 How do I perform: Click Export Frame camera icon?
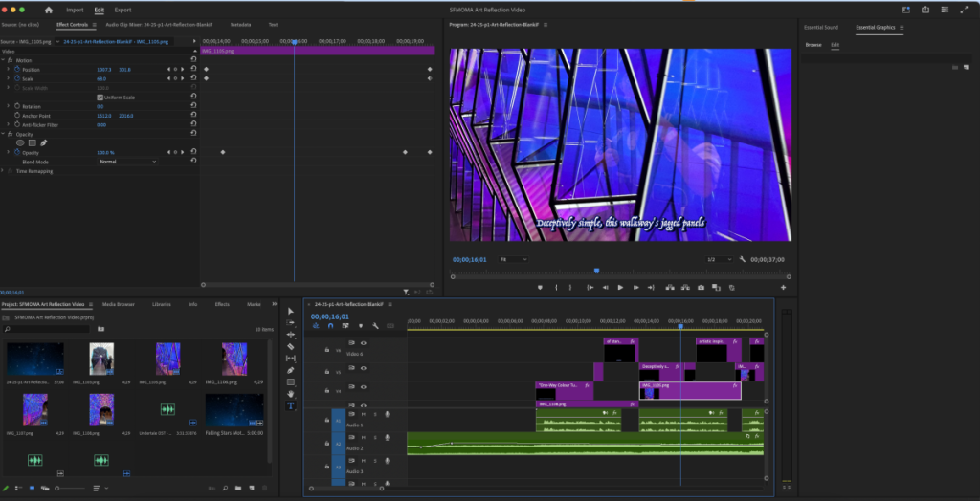coord(701,288)
